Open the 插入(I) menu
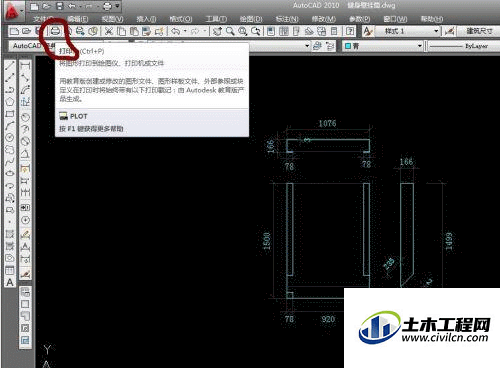Viewport: 500px width, 368px height. pyautogui.click(x=146, y=19)
